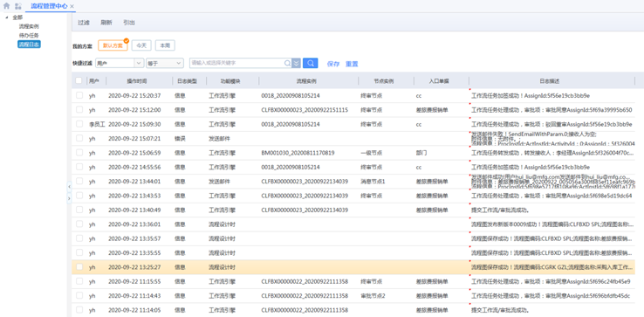Click 审批节点2 node cell
This screenshot has height=317, width=644.
pos(373,296)
